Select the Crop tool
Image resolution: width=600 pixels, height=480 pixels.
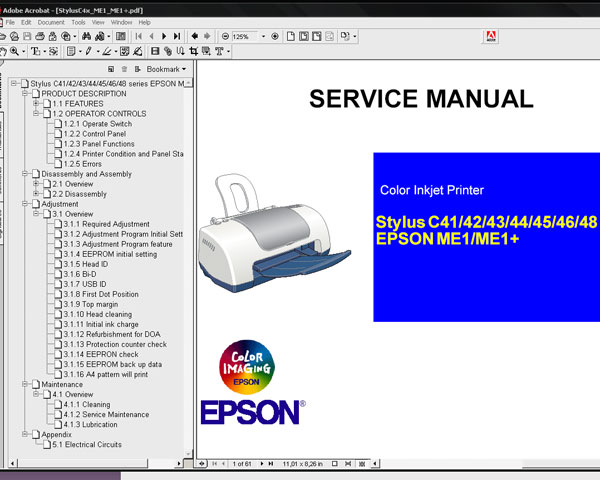tap(193, 51)
